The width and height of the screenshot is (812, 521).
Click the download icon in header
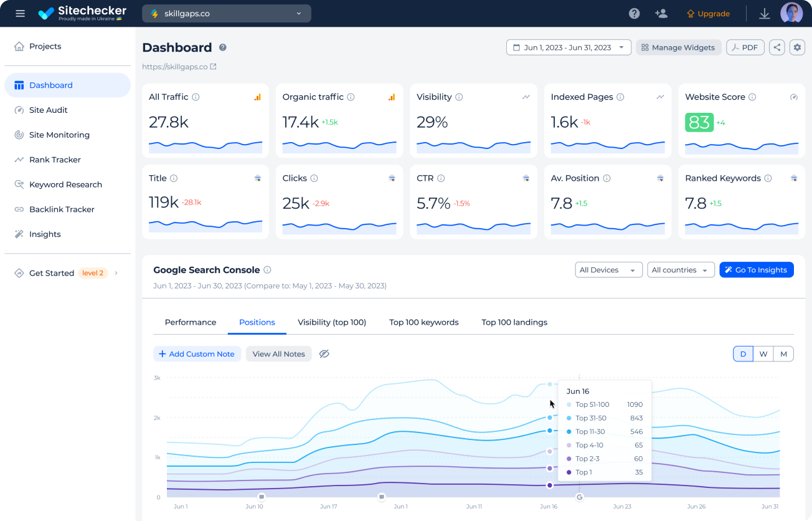765,14
